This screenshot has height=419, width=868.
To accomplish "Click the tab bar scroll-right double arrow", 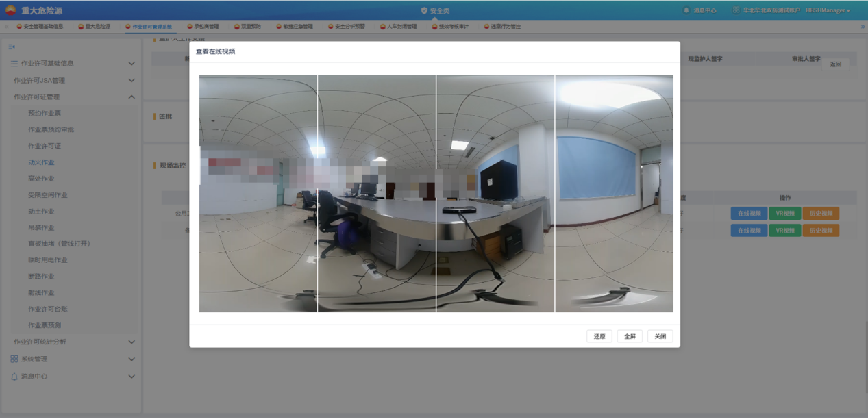I will (863, 27).
